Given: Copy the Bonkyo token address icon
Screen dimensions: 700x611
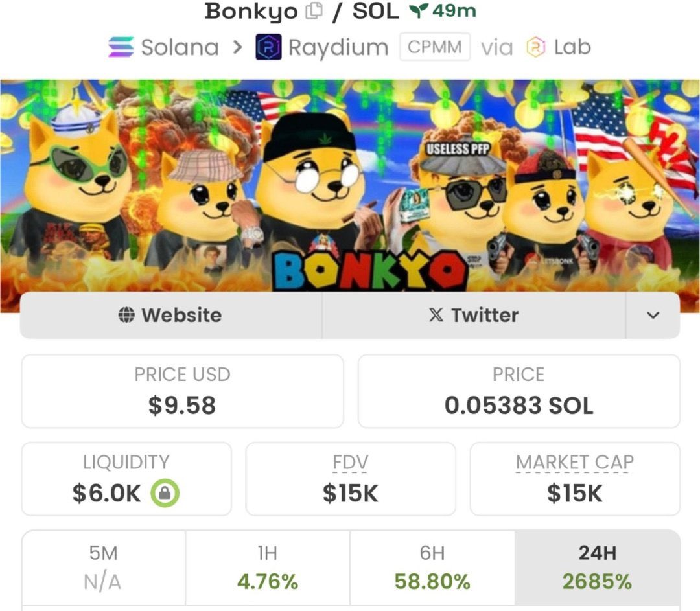Looking at the screenshot, I should (314, 11).
